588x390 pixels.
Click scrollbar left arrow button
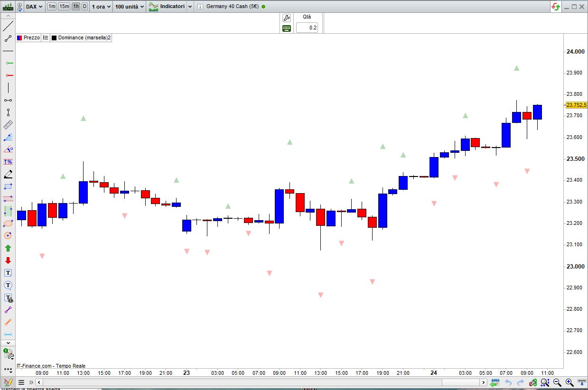coord(39,382)
